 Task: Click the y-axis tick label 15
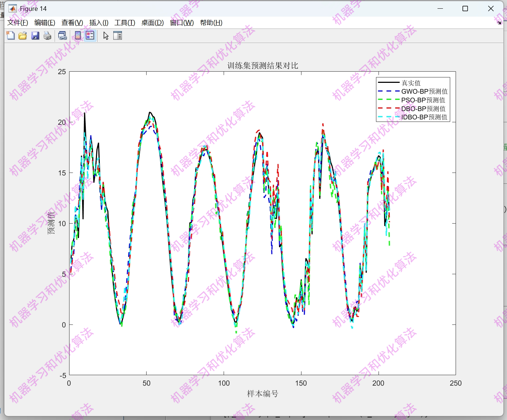(62, 173)
